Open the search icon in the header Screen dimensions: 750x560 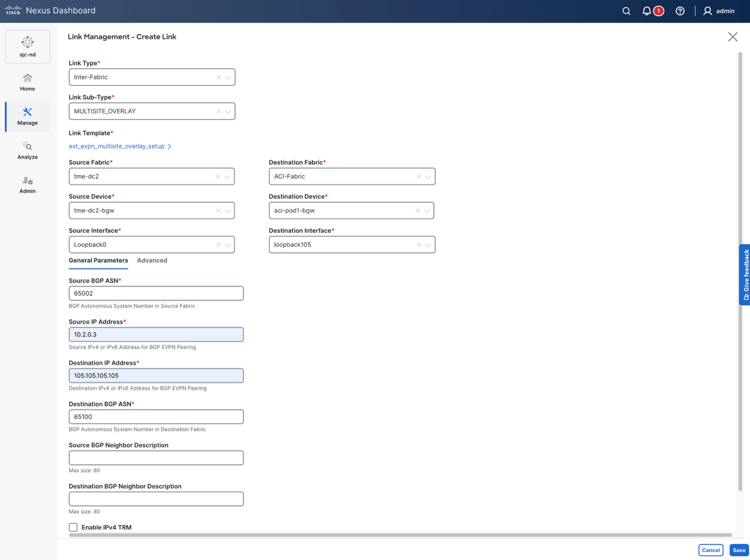(x=626, y=11)
